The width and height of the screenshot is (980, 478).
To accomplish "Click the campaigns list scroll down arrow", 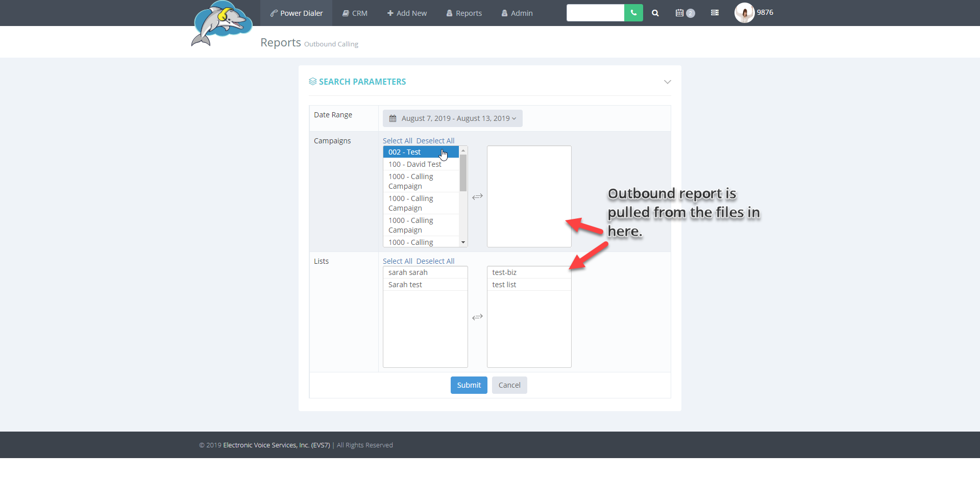I will tap(463, 242).
